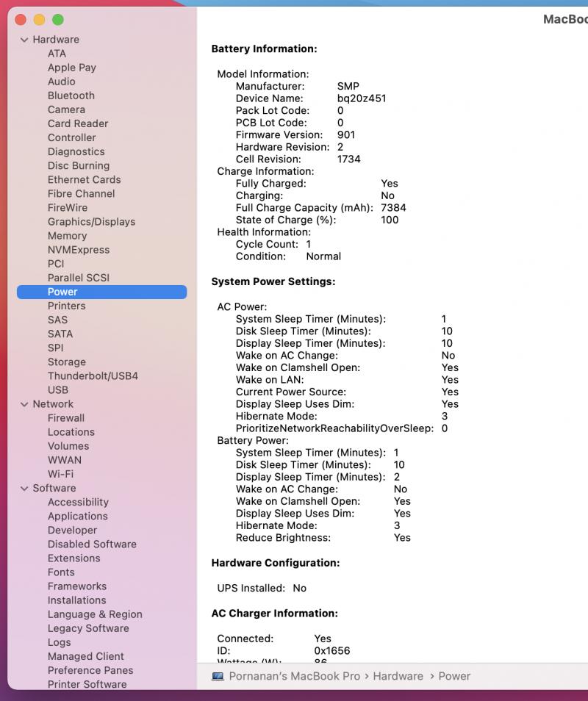Select PCI in the Hardware list
Screen dimensions: 588x701
coord(56,264)
